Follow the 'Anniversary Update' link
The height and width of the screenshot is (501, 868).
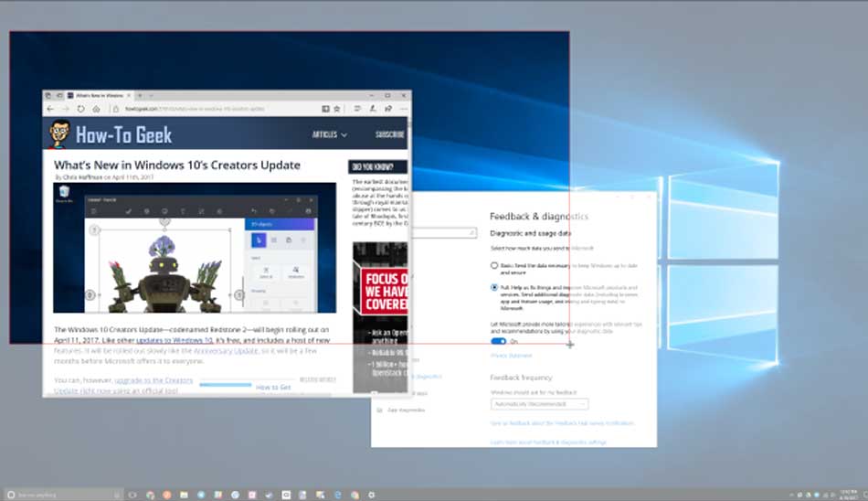point(226,351)
